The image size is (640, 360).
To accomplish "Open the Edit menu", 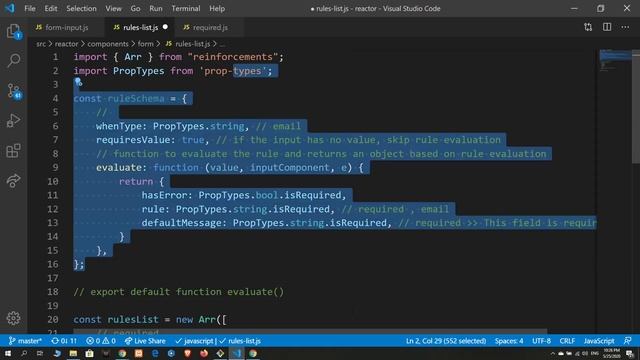I will [51, 8].
